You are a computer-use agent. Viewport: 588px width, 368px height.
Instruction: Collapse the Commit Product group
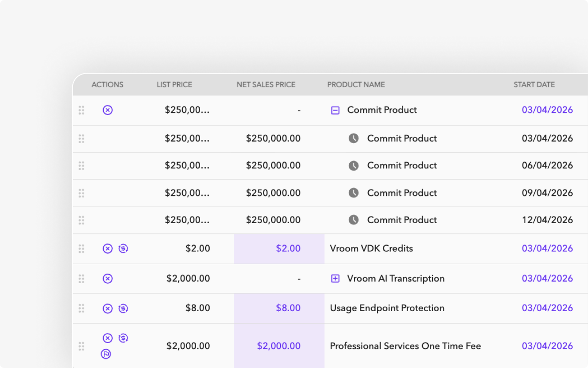(x=335, y=110)
